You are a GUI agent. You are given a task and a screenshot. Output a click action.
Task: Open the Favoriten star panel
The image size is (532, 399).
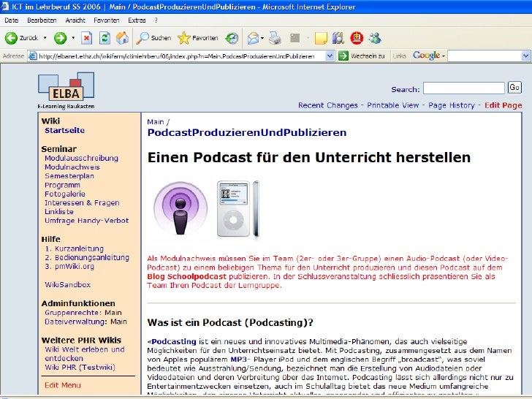click(197, 38)
